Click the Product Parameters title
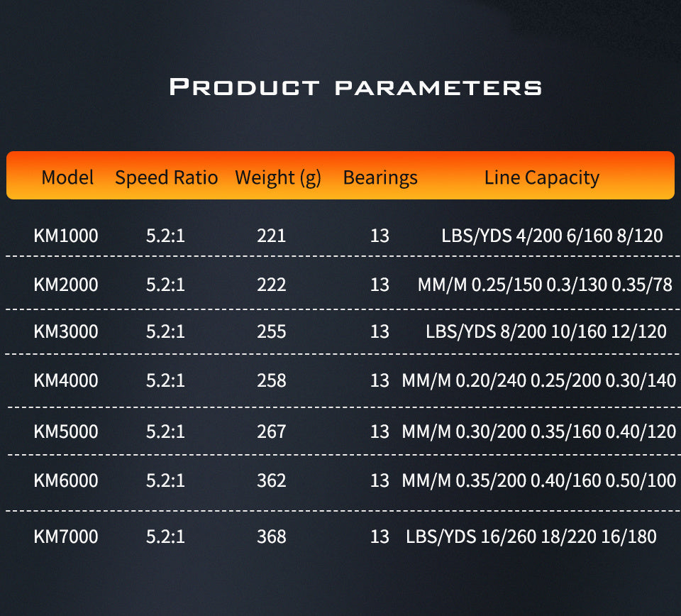The image size is (681, 616). pos(355,88)
